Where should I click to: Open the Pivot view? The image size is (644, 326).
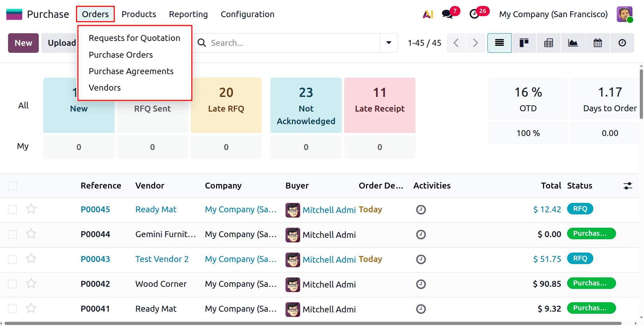pos(548,43)
